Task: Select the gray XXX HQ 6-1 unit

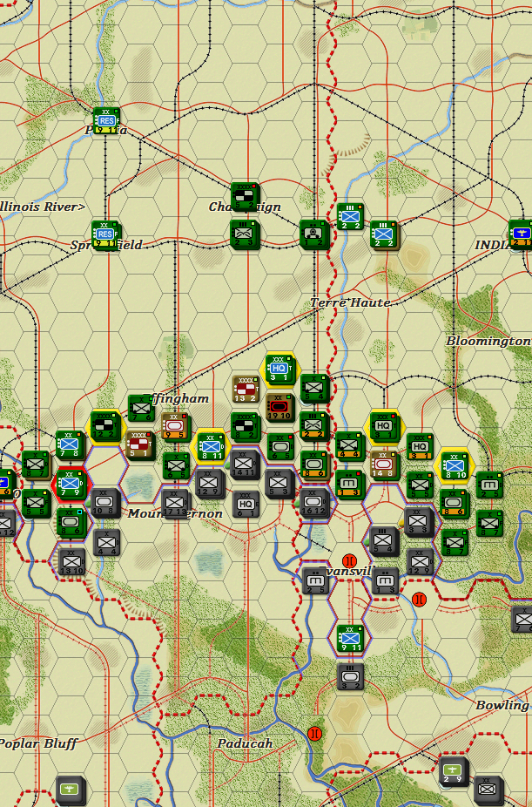Action: coord(246,504)
